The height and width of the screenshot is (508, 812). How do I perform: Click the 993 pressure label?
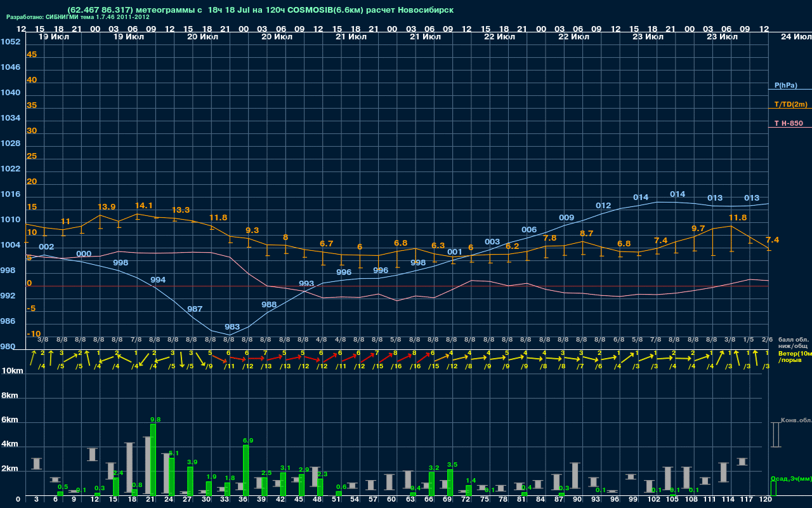(x=306, y=284)
